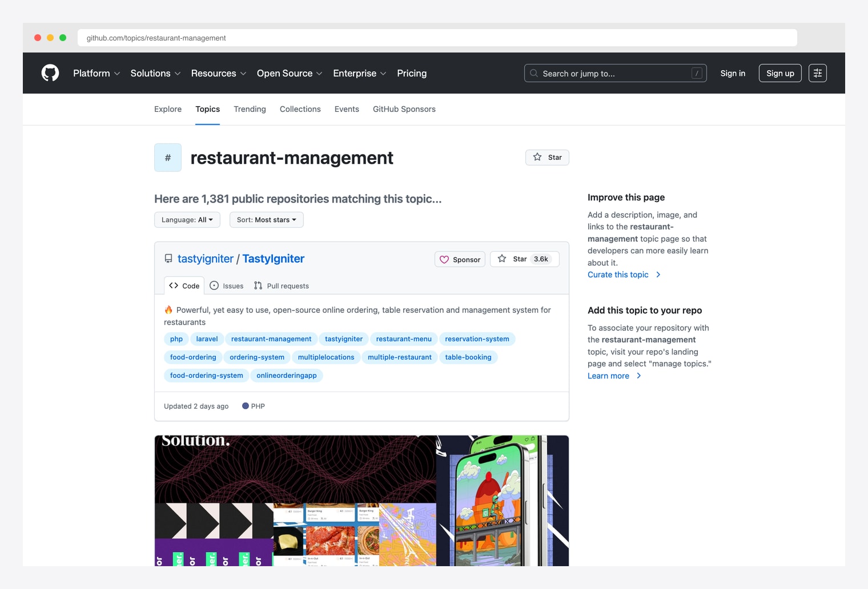Click the TastyIgniter star count 3.6k

click(541, 259)
